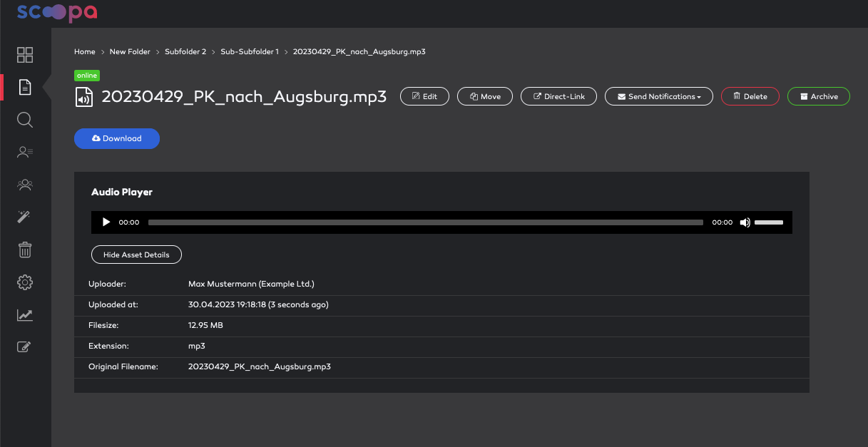Open the user groups icon in sidebar
The width and height of the screenshot is (868, 447).
(25, 185)
